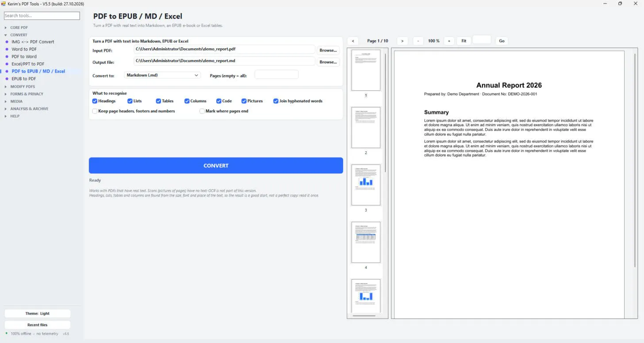Select page 4 thumbnail

[366, 243]
